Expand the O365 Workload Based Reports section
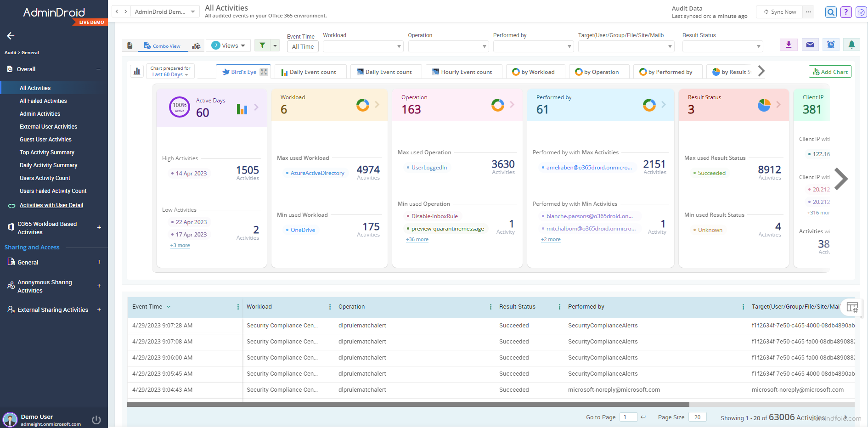The image size is (868, 428). pyautogui.click(x=99, y=227)
